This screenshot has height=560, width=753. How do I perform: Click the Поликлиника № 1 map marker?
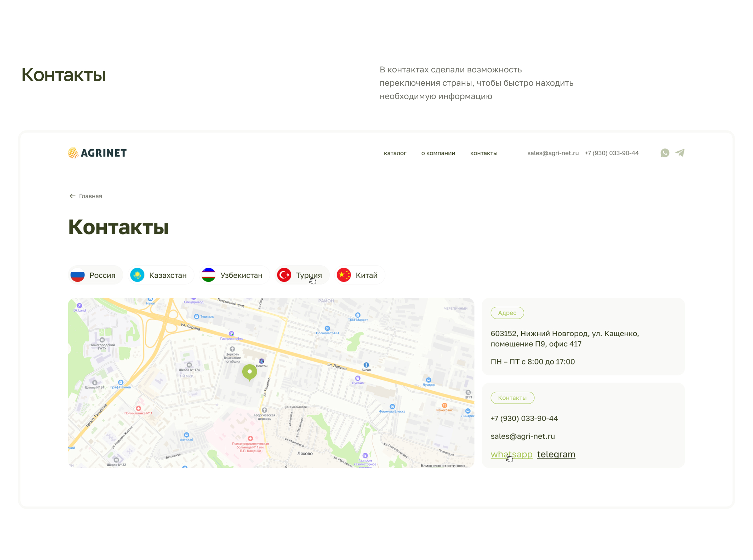point(138,408)
